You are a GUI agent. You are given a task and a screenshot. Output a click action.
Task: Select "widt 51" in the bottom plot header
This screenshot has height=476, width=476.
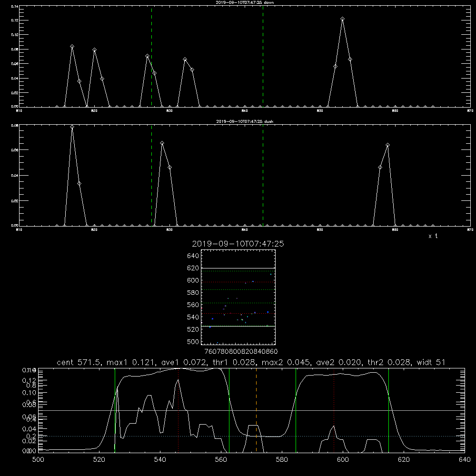tap(431, 362)
